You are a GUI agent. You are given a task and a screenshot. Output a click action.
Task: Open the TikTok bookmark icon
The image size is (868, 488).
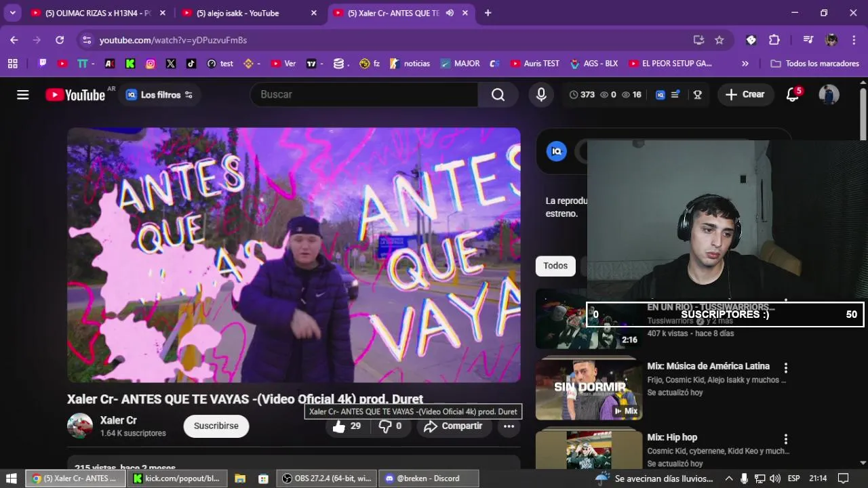191,64
